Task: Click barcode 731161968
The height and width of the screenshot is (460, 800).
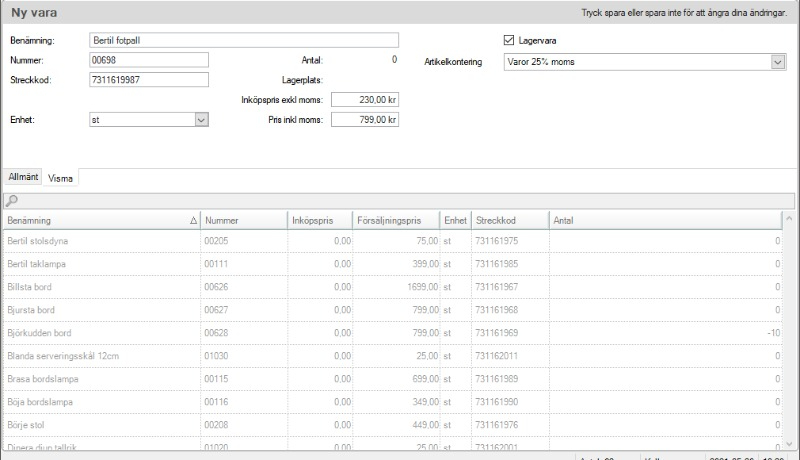Action: pyautogui.click(x=496, y=310)
